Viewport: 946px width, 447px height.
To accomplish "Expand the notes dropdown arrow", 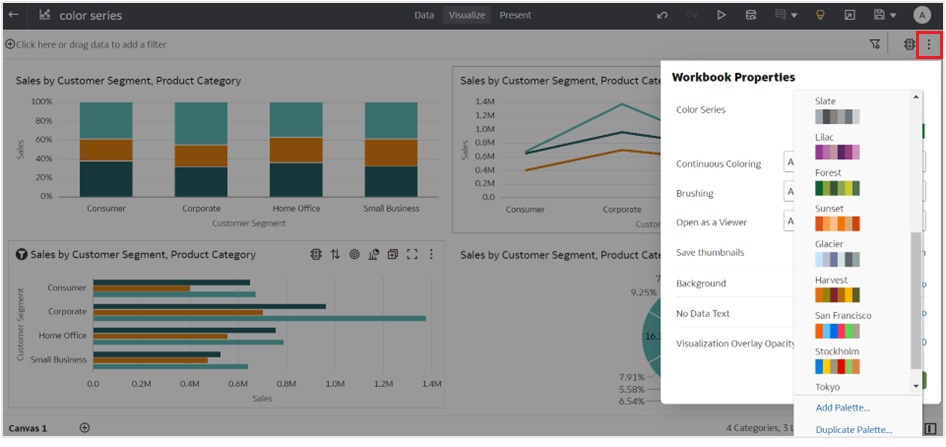I will click(793, 15).
